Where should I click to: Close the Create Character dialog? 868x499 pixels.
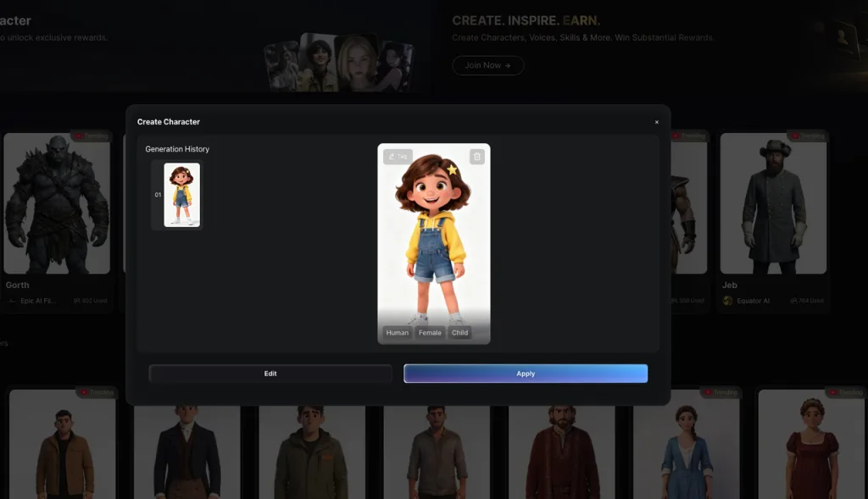point(657,122)
